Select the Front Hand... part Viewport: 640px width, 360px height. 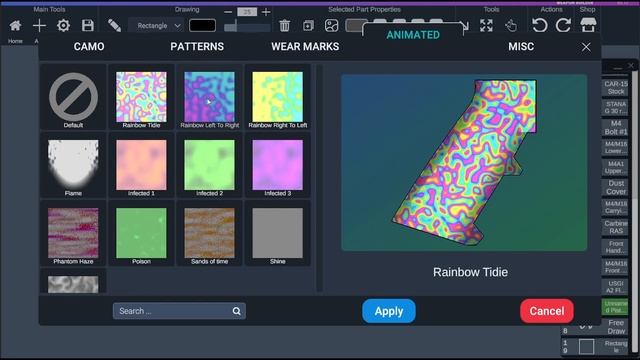616,247
